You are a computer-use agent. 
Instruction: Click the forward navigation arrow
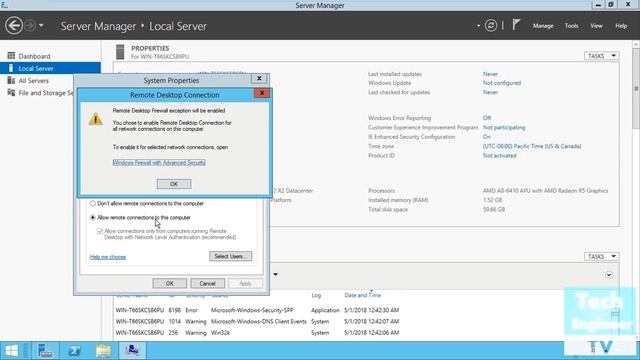[30, 26]
